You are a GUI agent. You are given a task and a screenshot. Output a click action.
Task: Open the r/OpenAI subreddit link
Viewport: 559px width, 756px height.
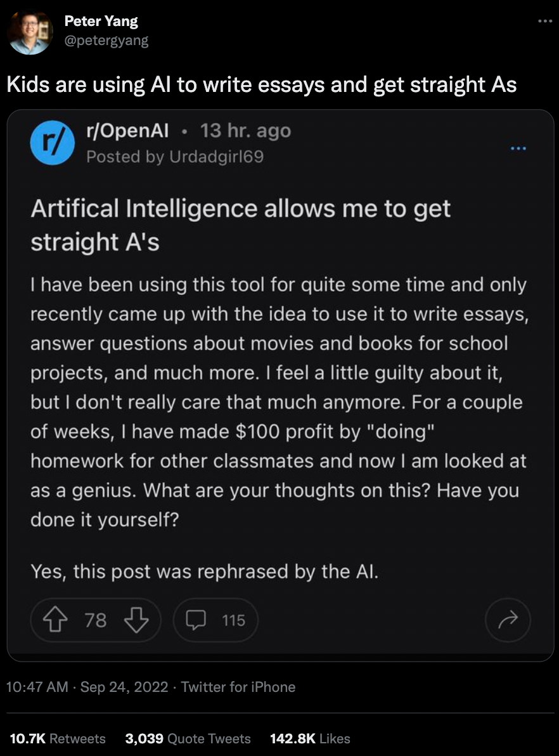(127, 131)
